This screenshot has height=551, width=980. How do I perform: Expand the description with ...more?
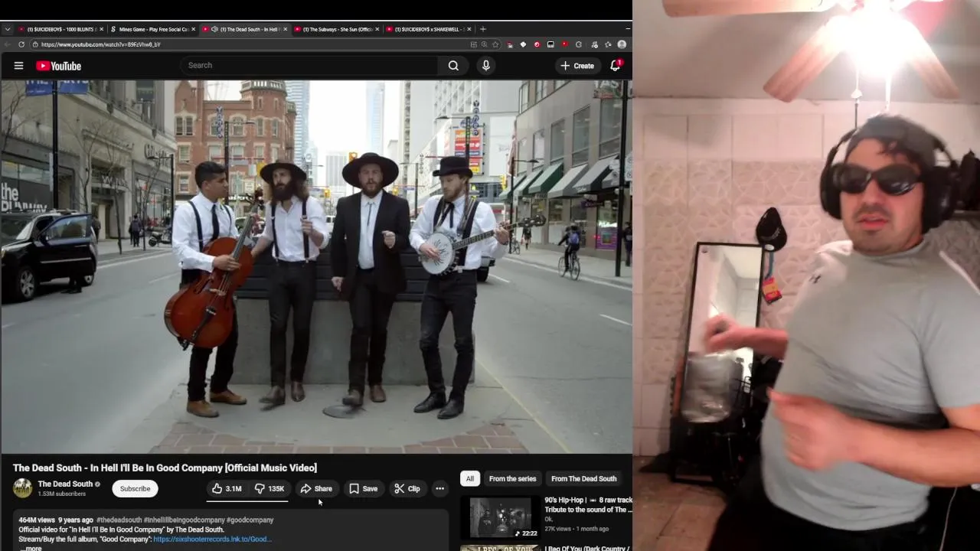pos(31,548)
